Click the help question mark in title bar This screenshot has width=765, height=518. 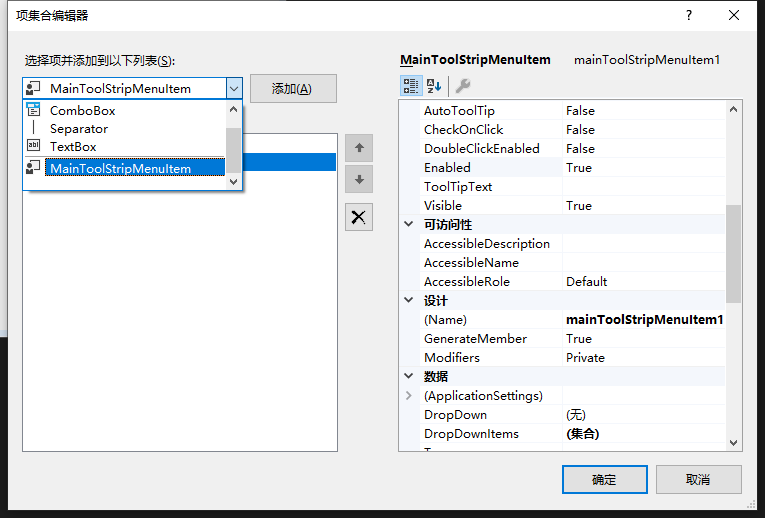coord(688,15)
